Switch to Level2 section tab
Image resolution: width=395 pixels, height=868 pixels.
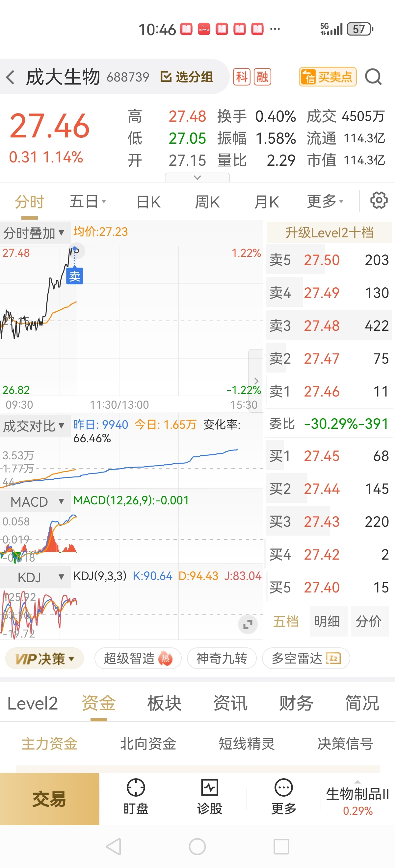point(33,704)
